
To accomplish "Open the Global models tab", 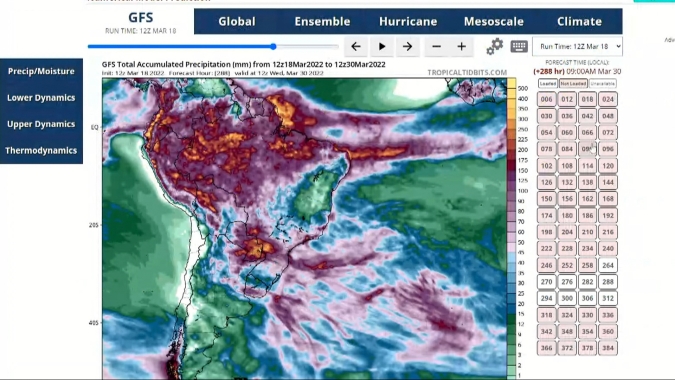I will coord(237,22).
